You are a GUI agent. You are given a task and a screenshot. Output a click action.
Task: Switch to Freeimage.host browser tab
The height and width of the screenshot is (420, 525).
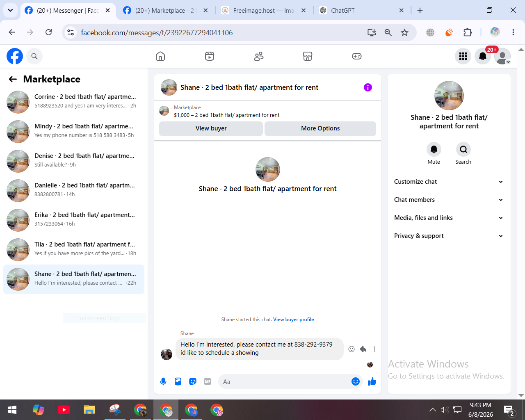click(x=264, y=11)
